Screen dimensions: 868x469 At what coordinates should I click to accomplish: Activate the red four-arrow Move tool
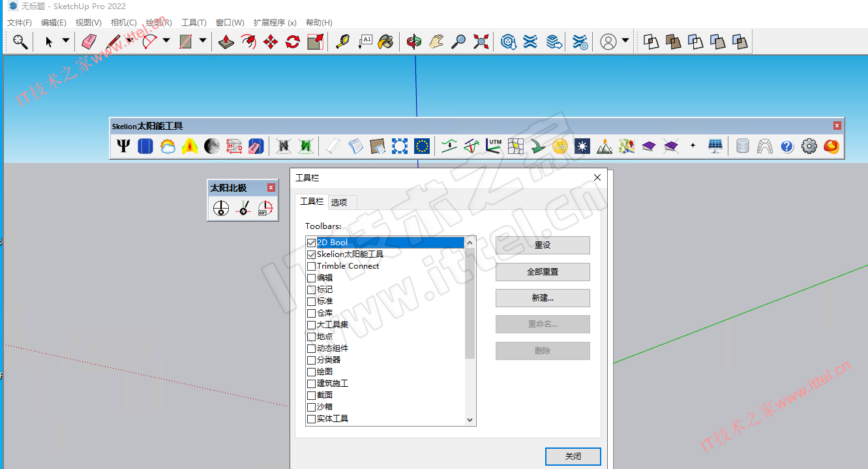click(271, 42)
